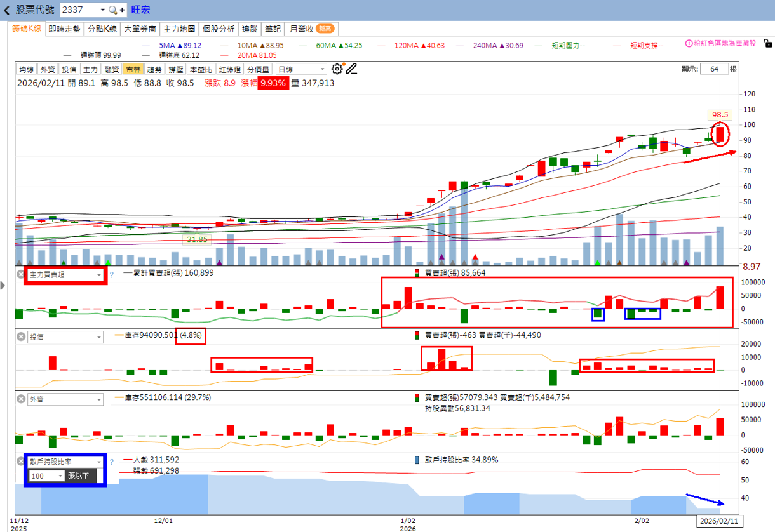The width and height of the screenshot is (775, 532).
Task: Click the help question mark beside 散戶持股比率
Action: pyautogui.click(x=111, y=462)
